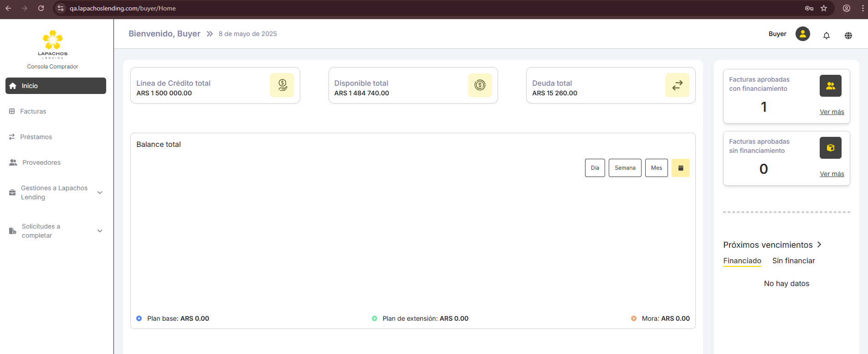The height and width of the screenshot is (354, 868).
Task: Toggle balance view to Semana
Action: (x=625, y=168)
